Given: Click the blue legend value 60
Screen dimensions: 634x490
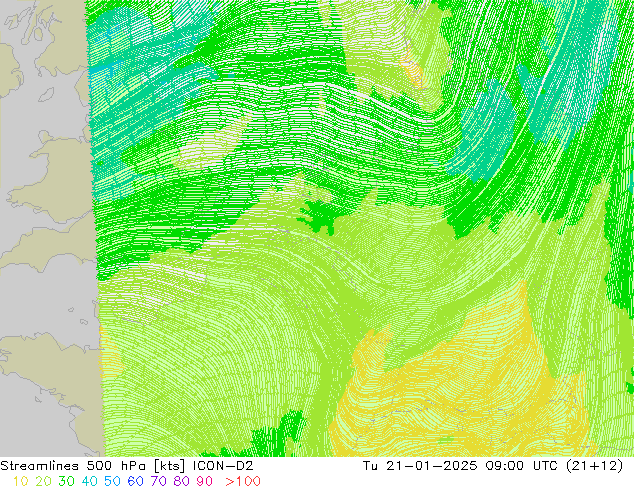Looking at the screenshot, I should [135, 481].
